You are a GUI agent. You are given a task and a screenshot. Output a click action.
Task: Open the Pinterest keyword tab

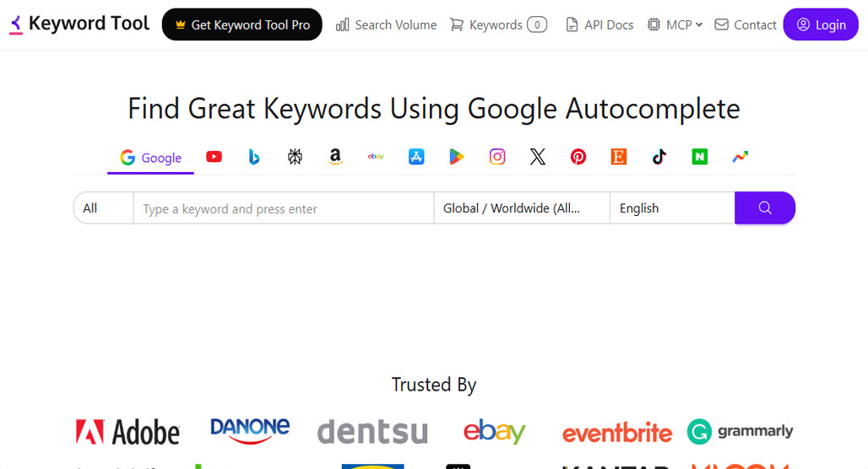tap(578, 157)
